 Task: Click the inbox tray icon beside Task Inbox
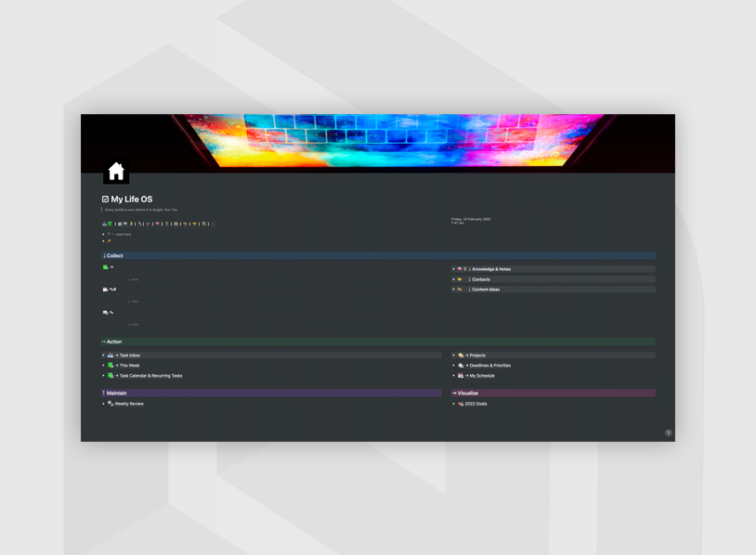tap(111, 355)
